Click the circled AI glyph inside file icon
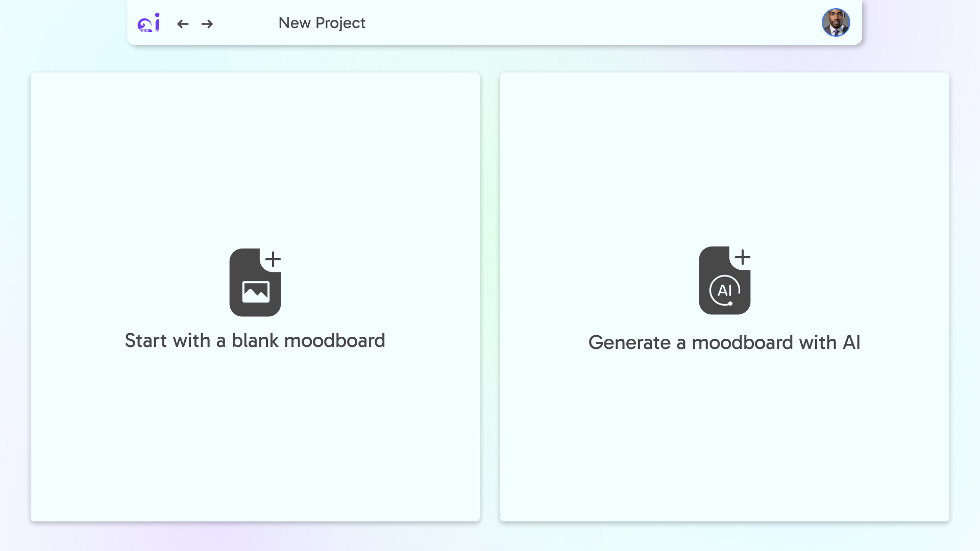Image resolution: width=980 pixels, height=551 pixels. click(725, 290)
